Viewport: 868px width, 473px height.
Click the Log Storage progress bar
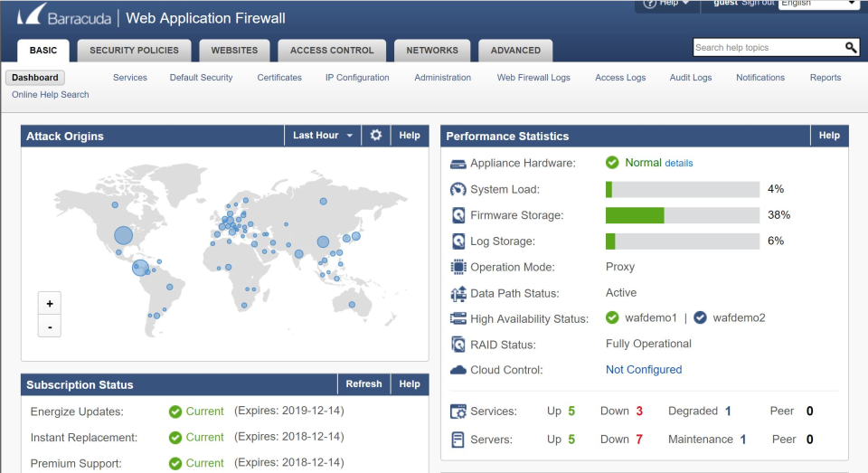click(x=683, y=241)
